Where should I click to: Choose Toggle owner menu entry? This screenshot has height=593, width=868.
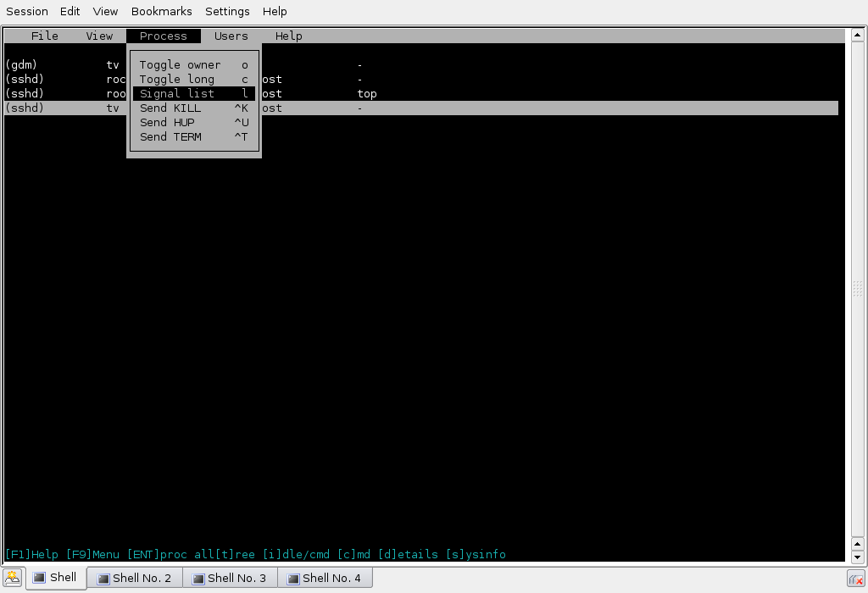click(194, 64)
